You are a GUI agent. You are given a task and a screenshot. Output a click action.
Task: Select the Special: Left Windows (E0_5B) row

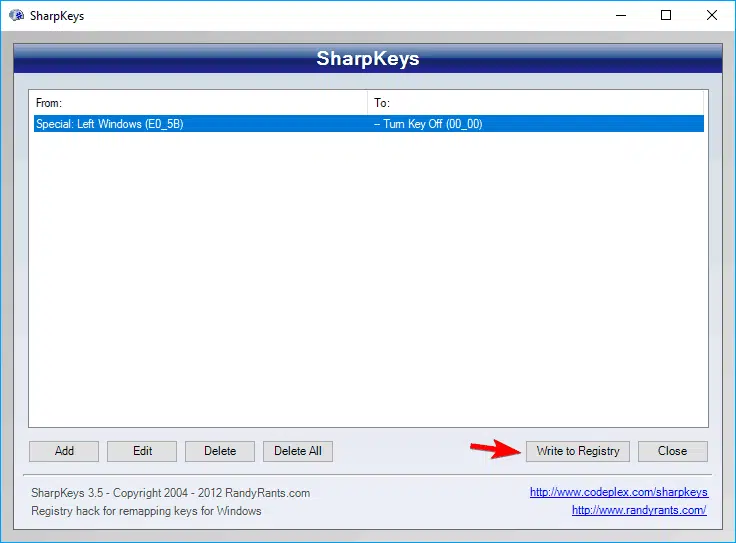click(x=368, y=124)
